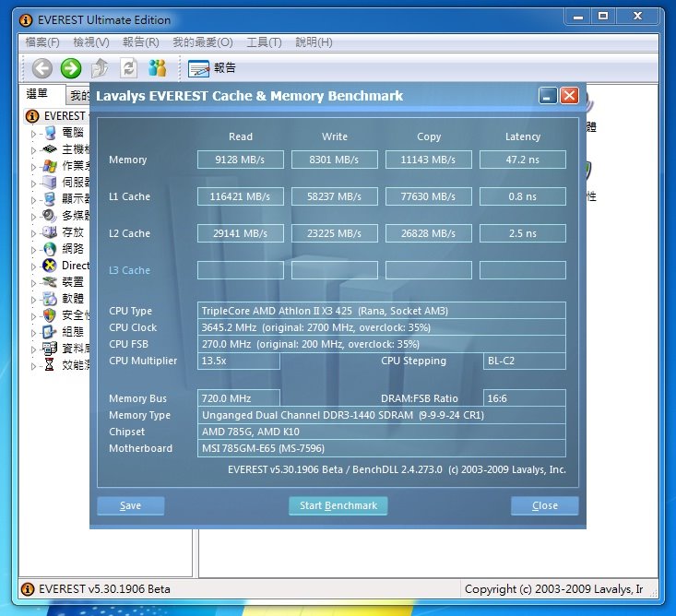Maximize the EVEREST main window

pyautogui.click(x=603, y=17)
